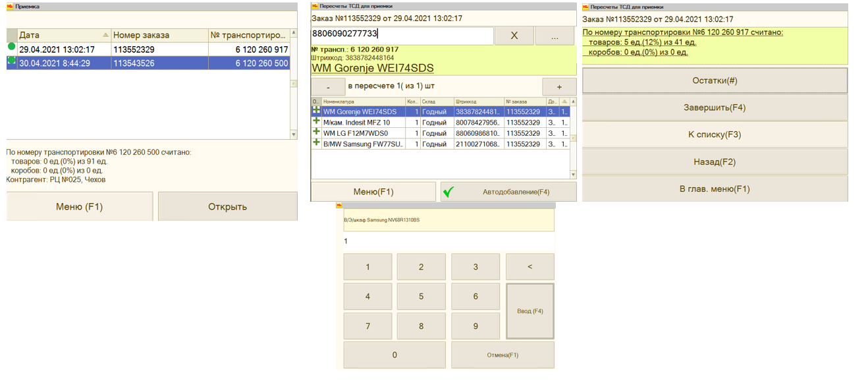Viewport: 868px width, 387px height.
Task: Click the ellipsis button beside barcode field
Action: point(555,36)
